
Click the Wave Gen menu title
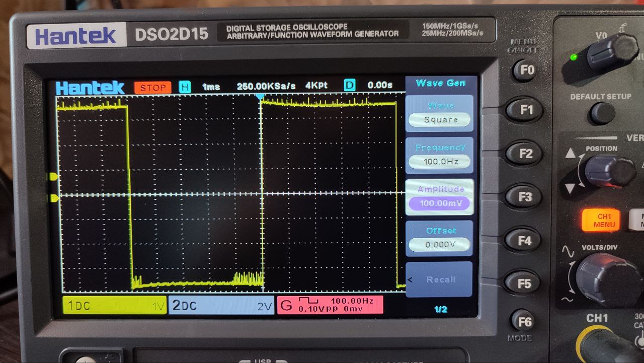point(440,83)
